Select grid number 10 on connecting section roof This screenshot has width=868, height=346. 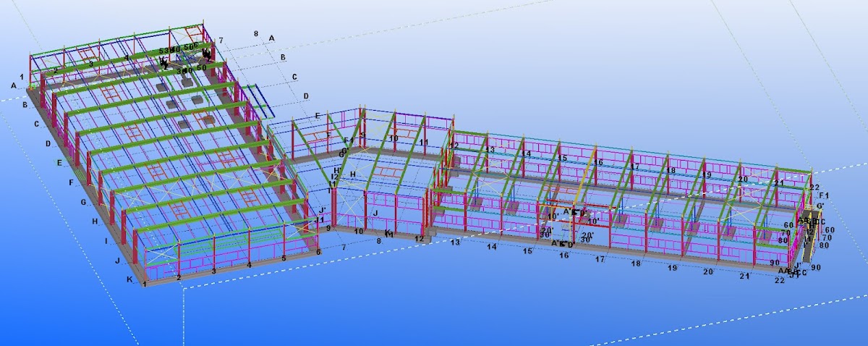pos(393,138)
